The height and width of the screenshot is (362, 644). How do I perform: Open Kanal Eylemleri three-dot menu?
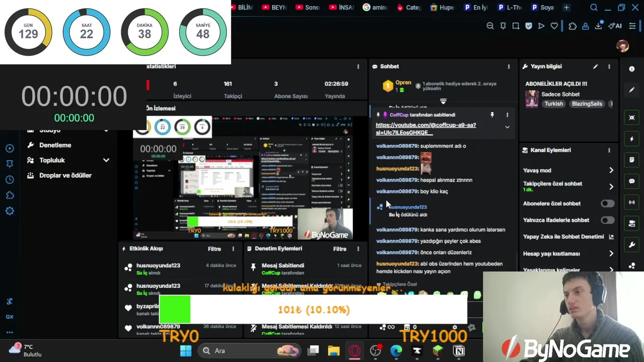[x=609, y=150]
